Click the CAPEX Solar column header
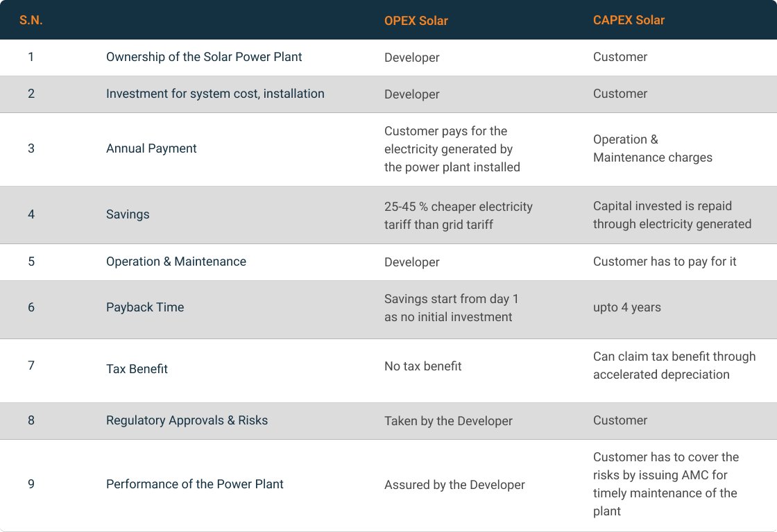Image resolution: width=777 pixels, height=532 pixels. pyautogui.click(x=629, y=20)
